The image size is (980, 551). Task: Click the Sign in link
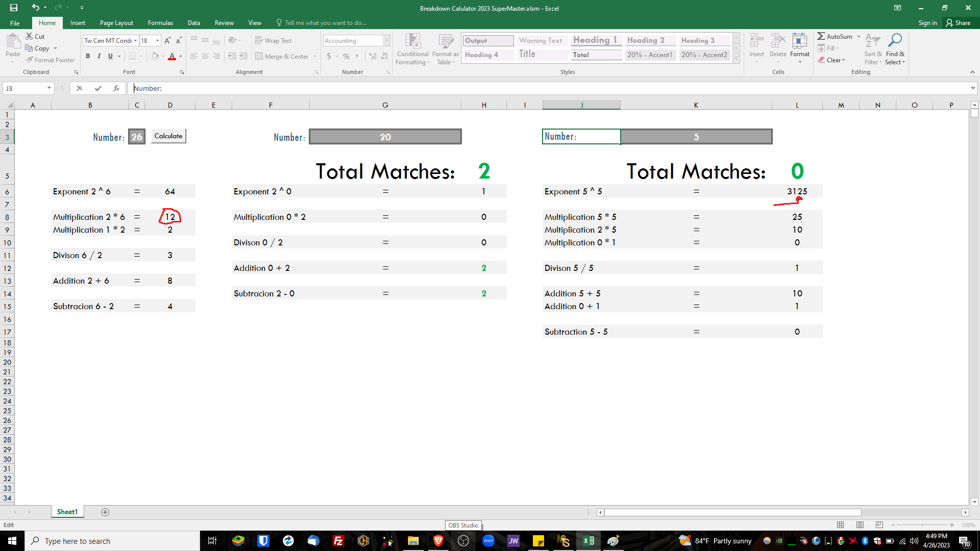click(x=927, y=23)
